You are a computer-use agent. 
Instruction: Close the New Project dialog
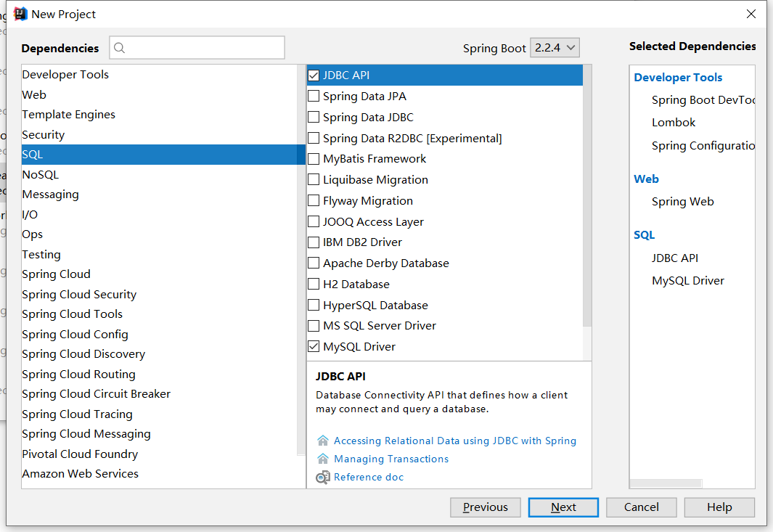[750, 14]
